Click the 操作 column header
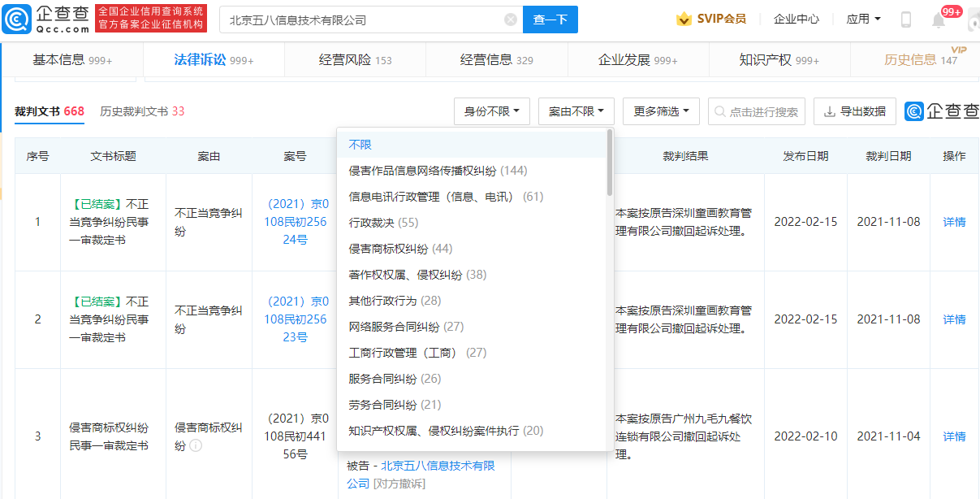 (x=954, y=156)
